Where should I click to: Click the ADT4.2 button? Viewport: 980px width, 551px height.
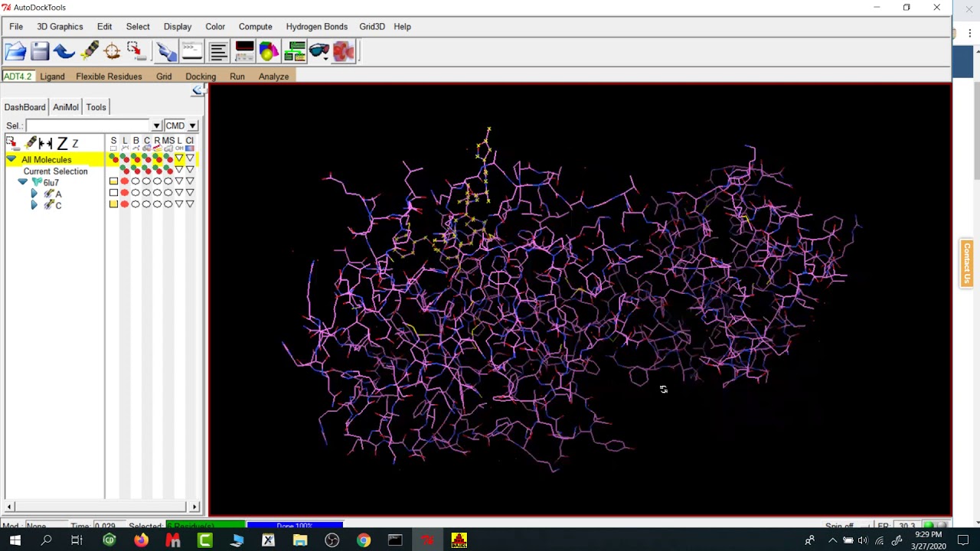pyautogui.click(x=18, y=77)
